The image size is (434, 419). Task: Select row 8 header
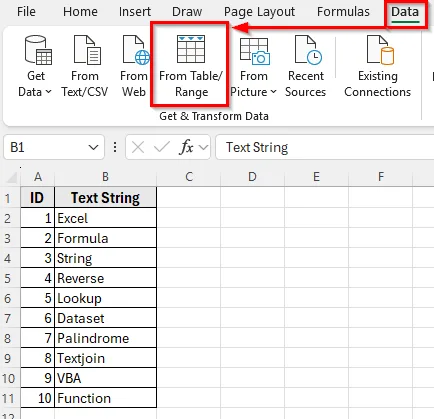(10, 338)
